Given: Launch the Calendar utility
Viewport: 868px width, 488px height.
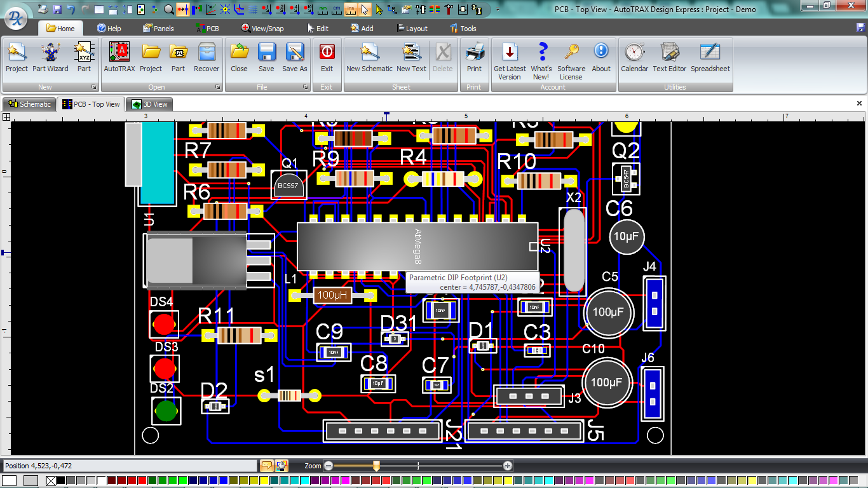Looking at the screenshot, I should pyautogui.click(x=635, y=58).
